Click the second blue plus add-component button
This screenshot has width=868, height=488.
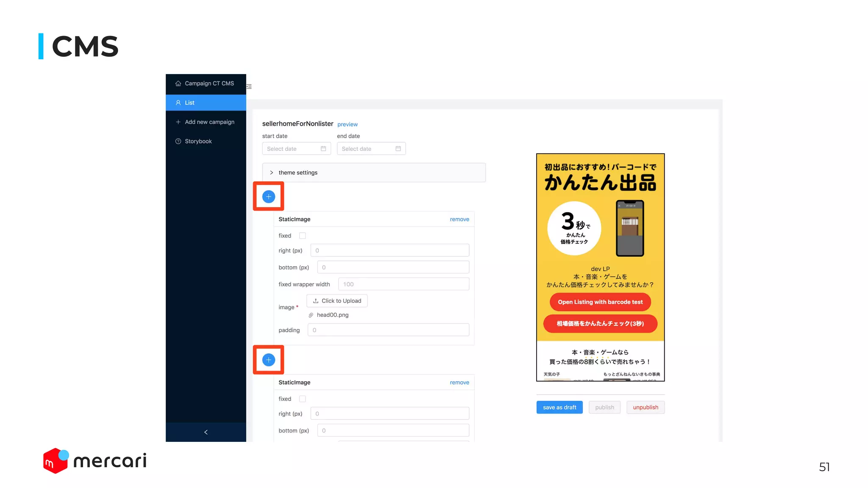268,360
